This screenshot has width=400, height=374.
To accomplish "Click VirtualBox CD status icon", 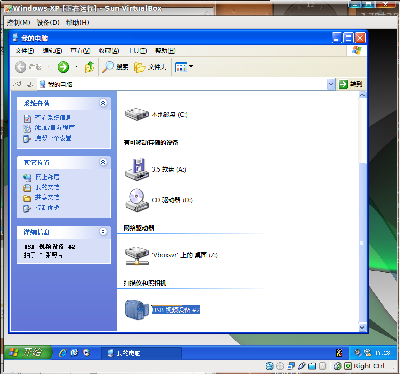I will [x=280, y=366].
